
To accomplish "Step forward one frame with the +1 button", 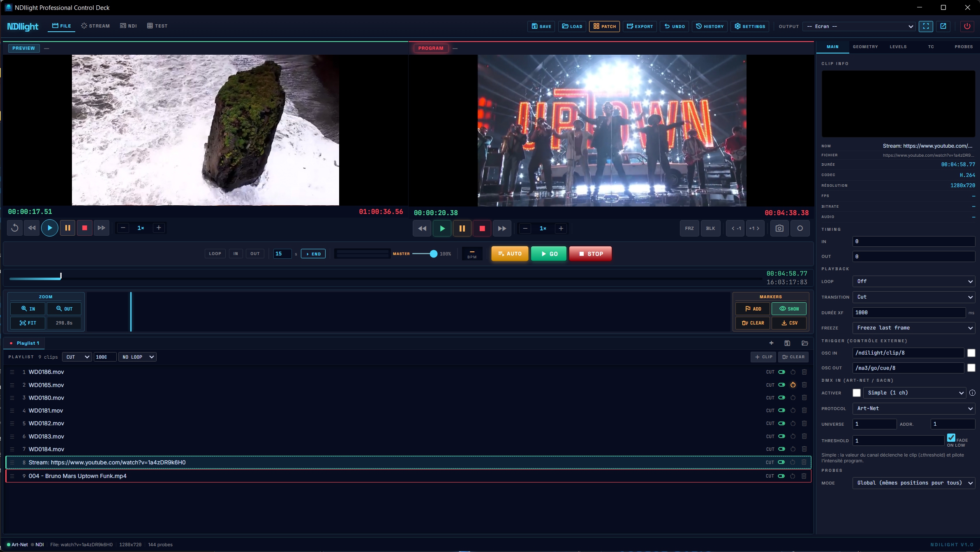I will point(755,229).
